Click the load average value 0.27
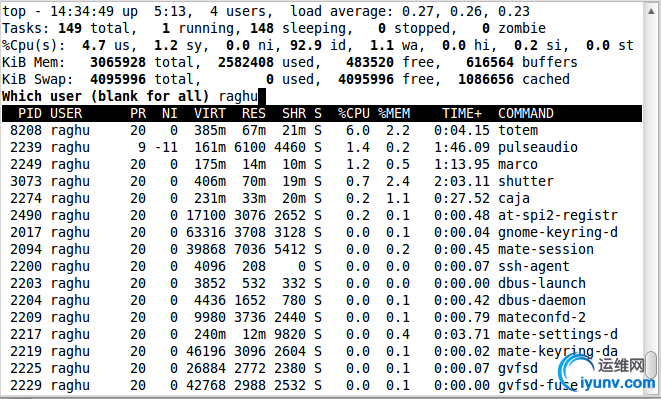This screenshot has height=399, width=661. point(417,11)
